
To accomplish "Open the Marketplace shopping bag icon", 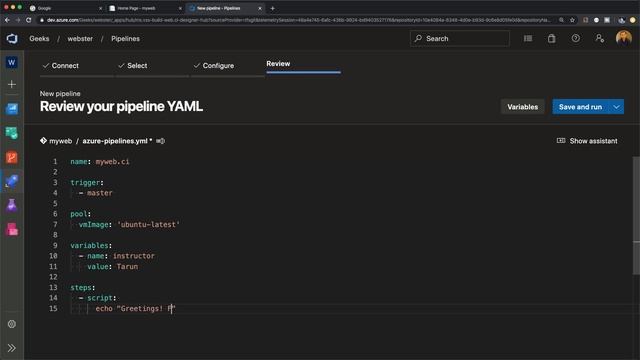I will pyautogui.click(x=551, y=38).
